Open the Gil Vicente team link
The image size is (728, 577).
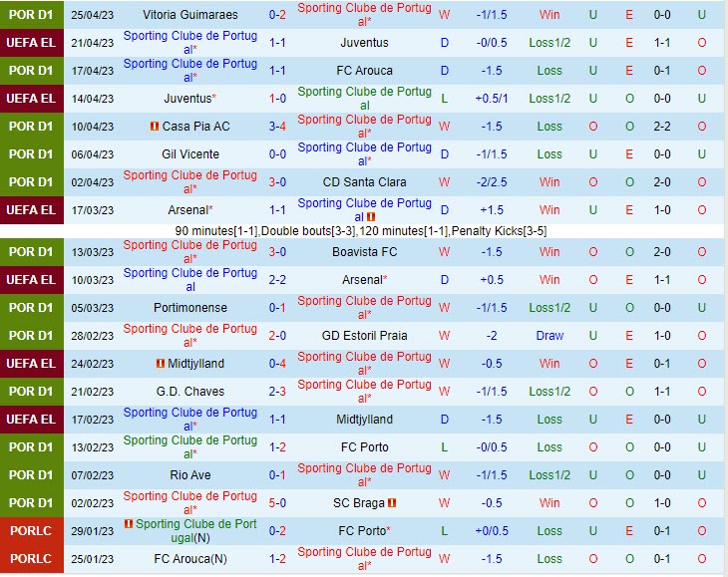189,154
